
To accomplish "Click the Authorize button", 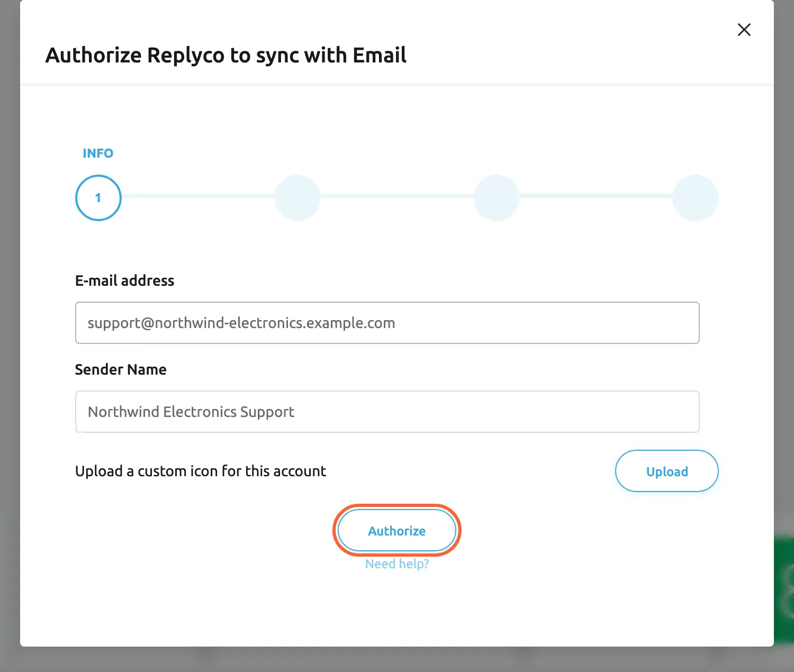I will [x=397, y=530].
